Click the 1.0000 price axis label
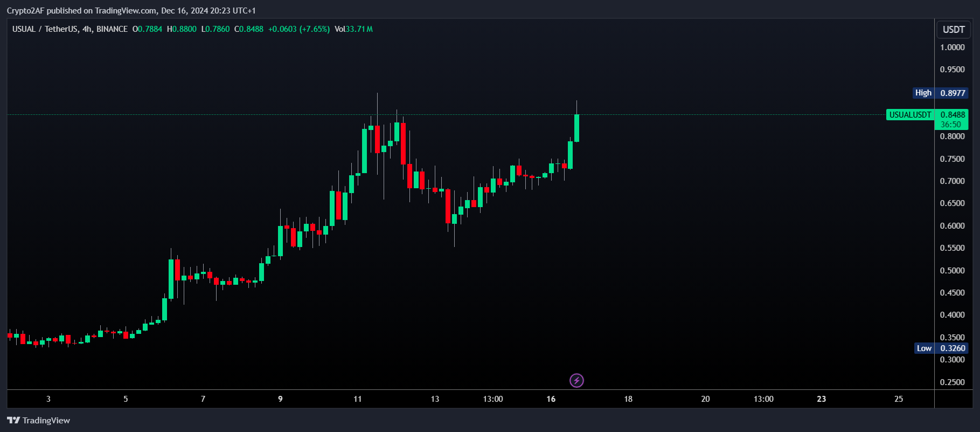The image size is (980, 432). coord(952,47)
